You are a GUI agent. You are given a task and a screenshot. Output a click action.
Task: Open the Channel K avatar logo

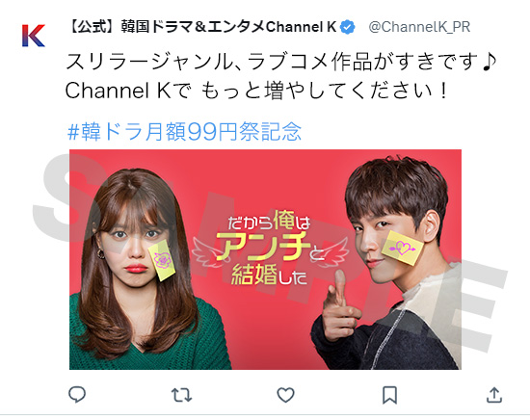pyautogui.click(x=34, y=36)
